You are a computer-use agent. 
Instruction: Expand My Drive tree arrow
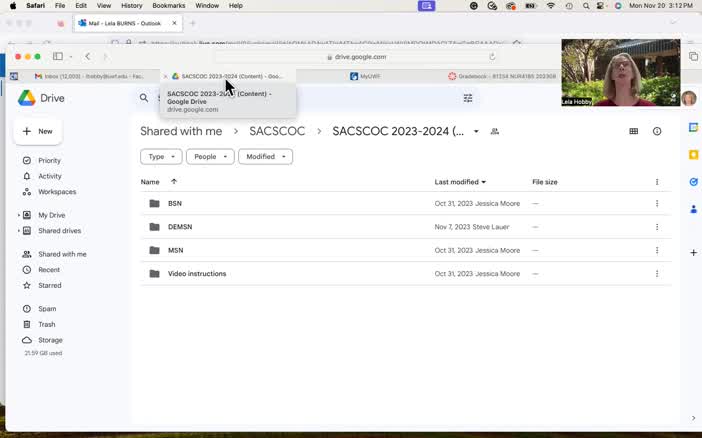coord(18,215)
